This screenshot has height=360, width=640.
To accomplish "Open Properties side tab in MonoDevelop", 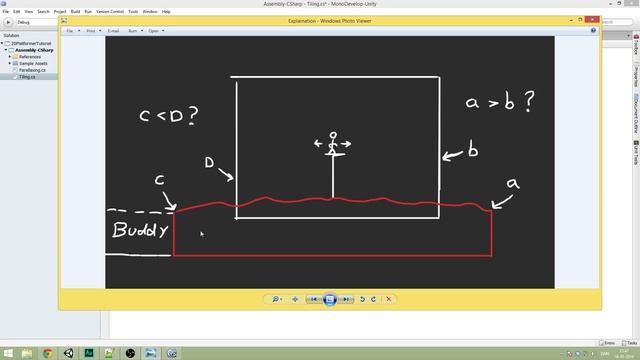I will pos(636,76).
